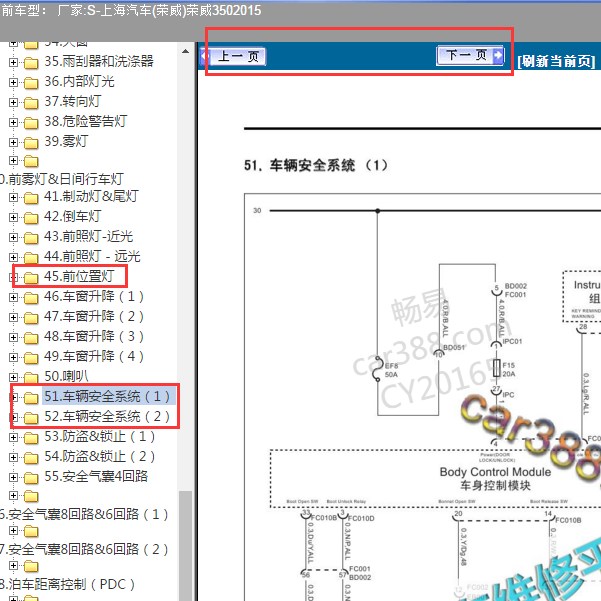Open folder icon of 37.转向灯
Screen dimensions: 601x601
click(x=31, y=102)
